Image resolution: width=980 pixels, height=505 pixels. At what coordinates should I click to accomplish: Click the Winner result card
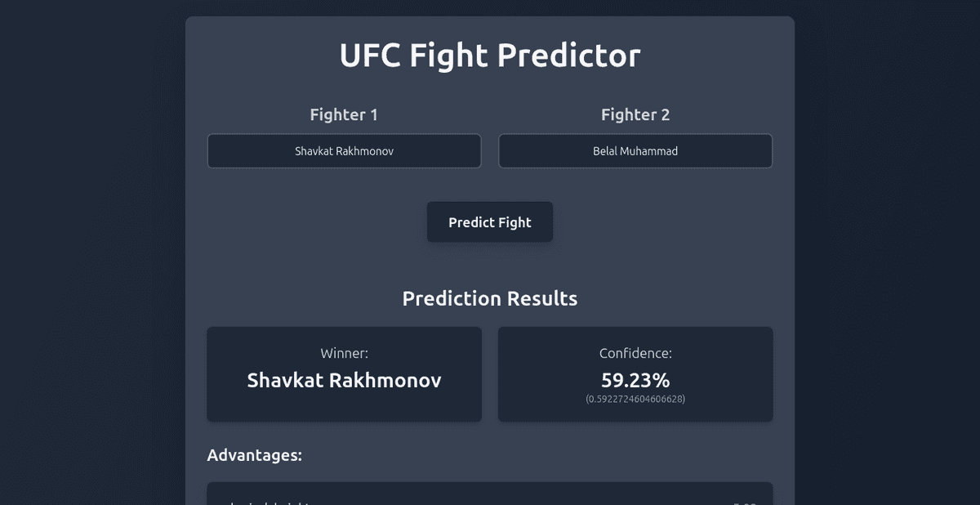[344, 374]
